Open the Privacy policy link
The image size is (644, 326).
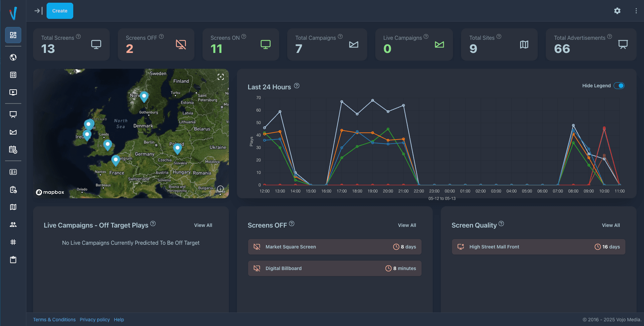tap(95, 320)
